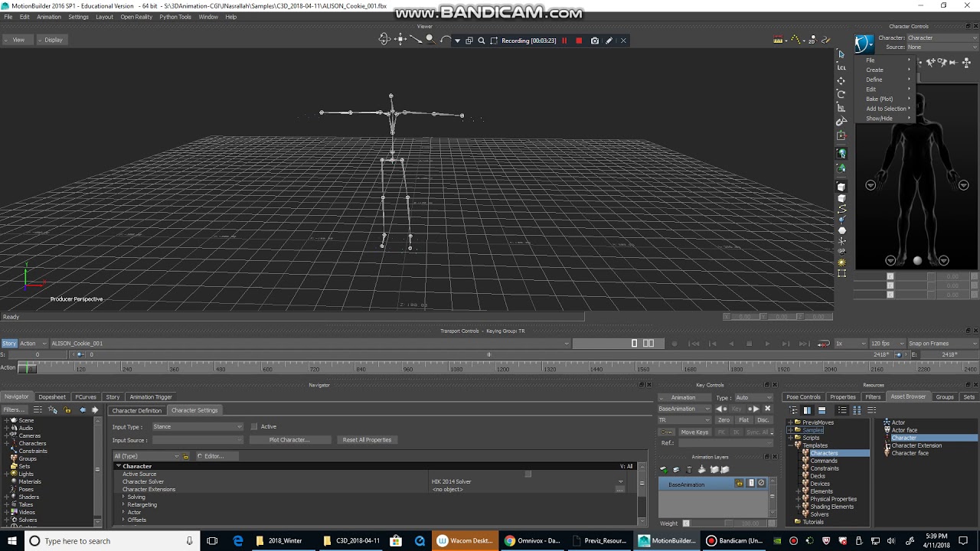Switch to the Dopesheet tab

52,396
